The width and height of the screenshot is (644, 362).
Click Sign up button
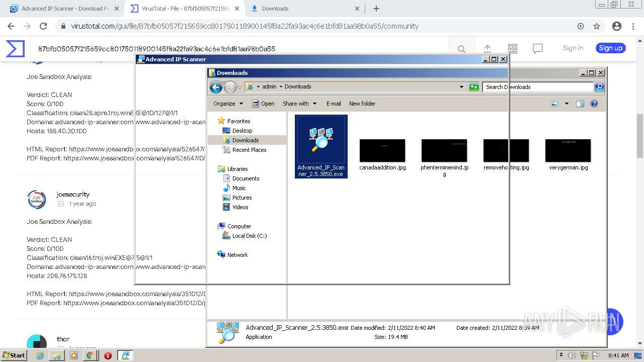[x=611, y=48]
